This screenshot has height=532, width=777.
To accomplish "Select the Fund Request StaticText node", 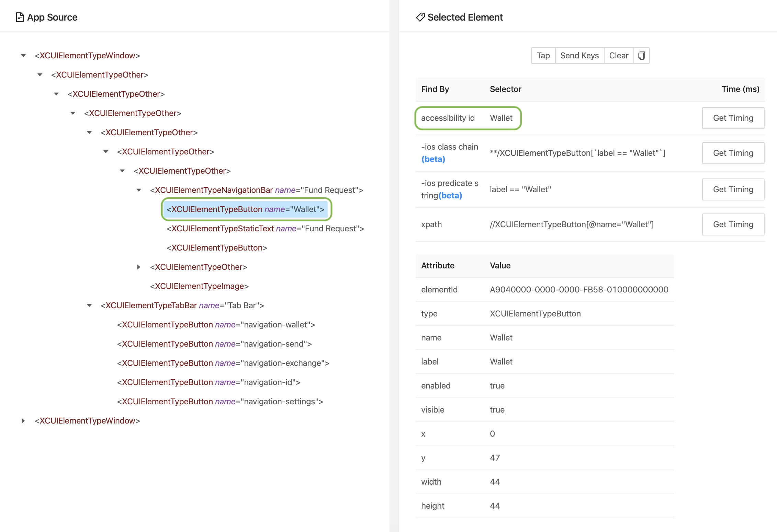I will click(x=265, y=229).
